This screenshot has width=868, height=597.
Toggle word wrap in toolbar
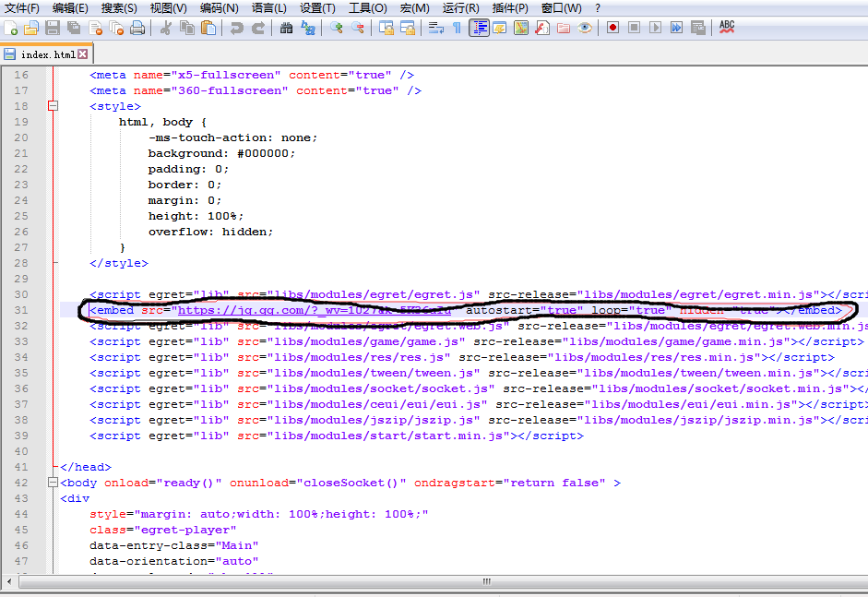pos(435,28)
